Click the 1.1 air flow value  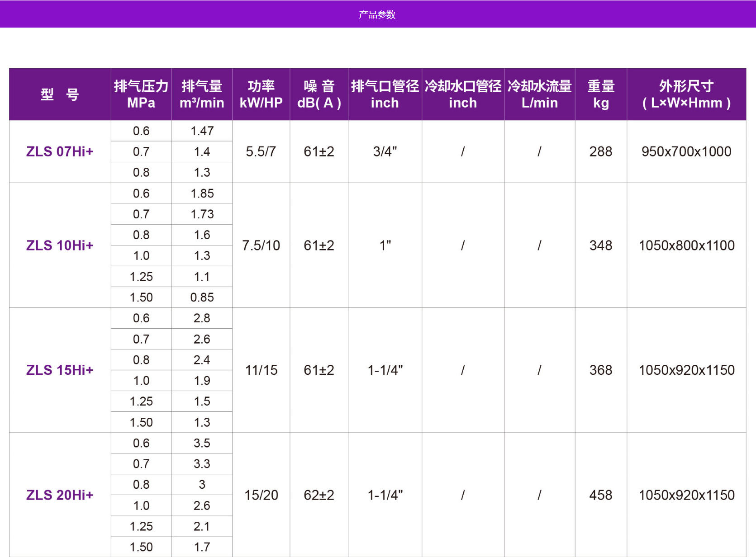click(x=202, y=277)
